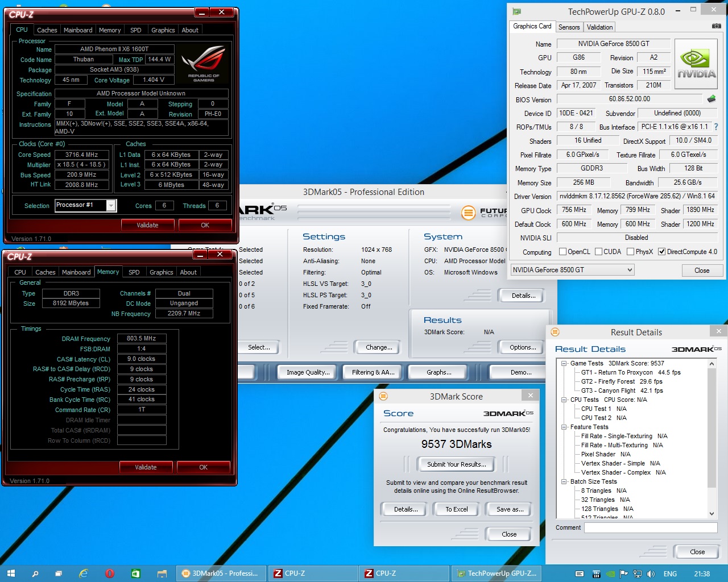Viewport: 728px width, 582px height.
Task: Click Validate in top CPU-Z window
Action: [147, 225]
